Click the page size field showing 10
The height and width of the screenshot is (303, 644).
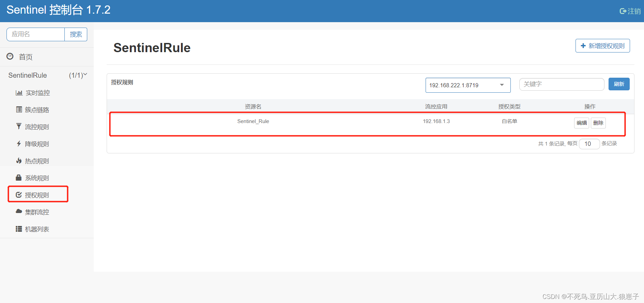click(x=589, y=144)
